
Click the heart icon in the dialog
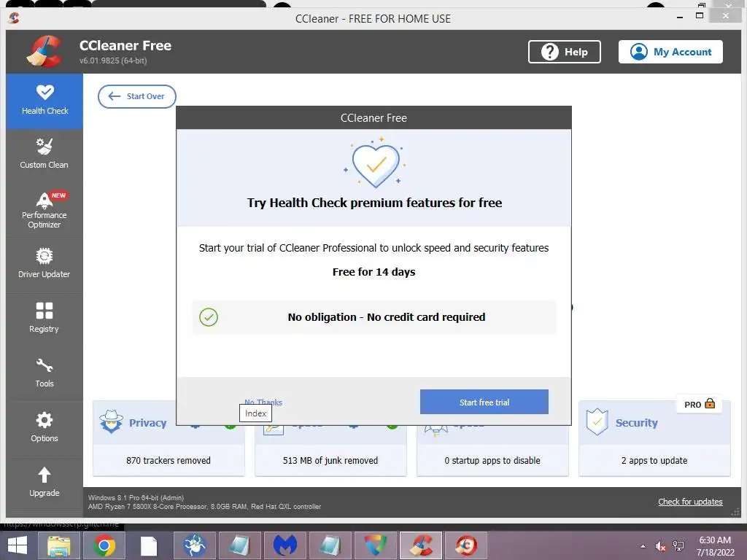(375, 164)
